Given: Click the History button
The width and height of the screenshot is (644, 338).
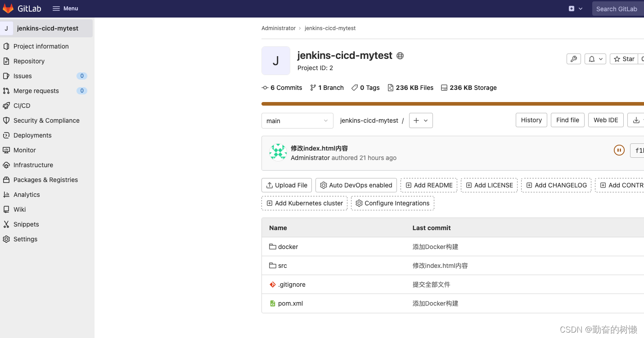Looking at the screenshot, I should 531,120.
